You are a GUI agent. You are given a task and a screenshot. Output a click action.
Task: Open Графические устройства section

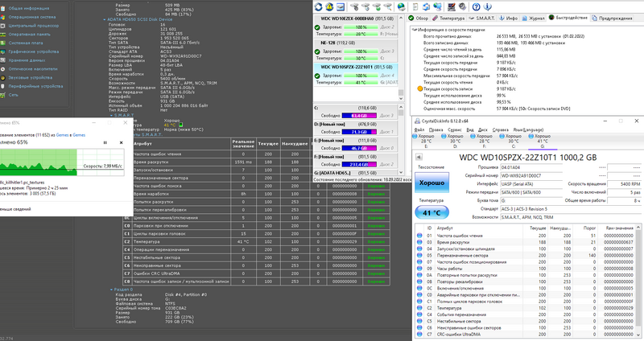[34, 51]
